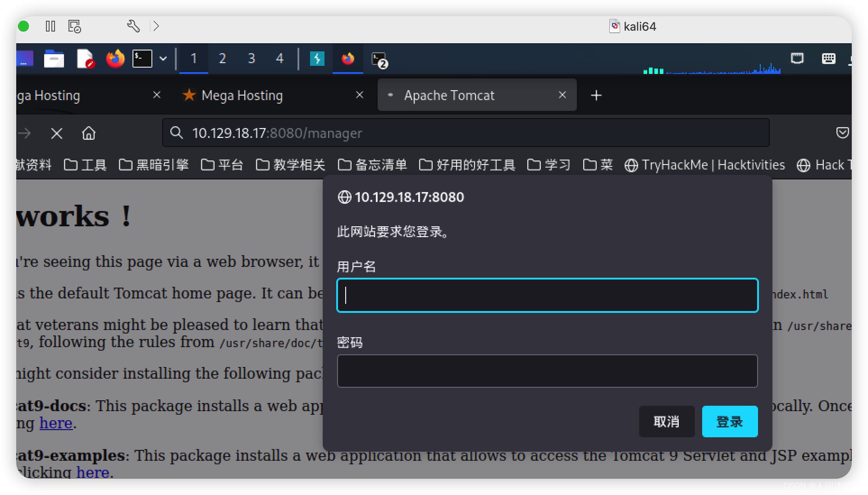Click the search magnifier icon in URL bar
This screenshot has width=868, height=495.
(x=176, y=133)
